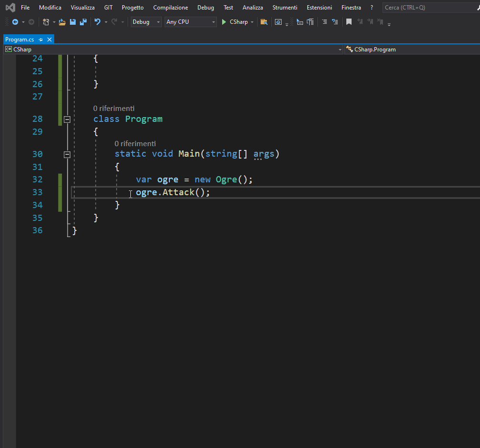Open the Debug configuration dropdown
The width and height of the screenshot is (480, 448).
pos(146,22)
